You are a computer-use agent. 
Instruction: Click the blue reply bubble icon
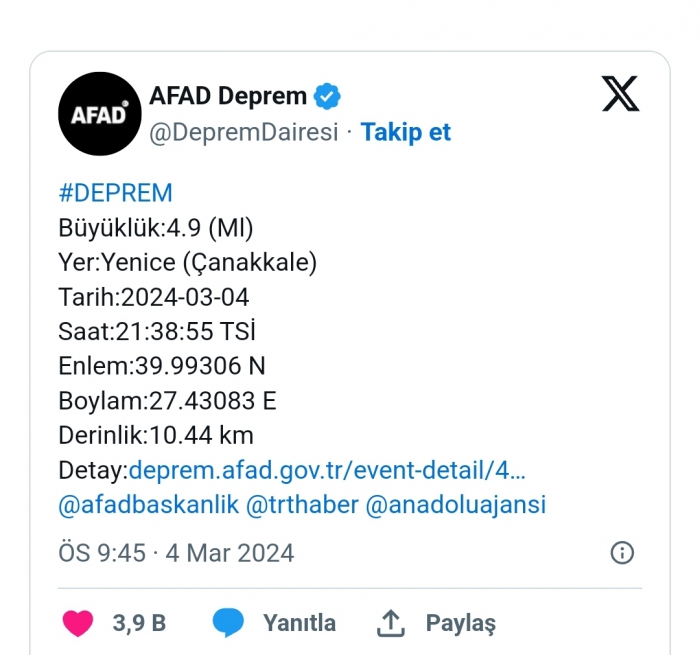coord(228,622)
